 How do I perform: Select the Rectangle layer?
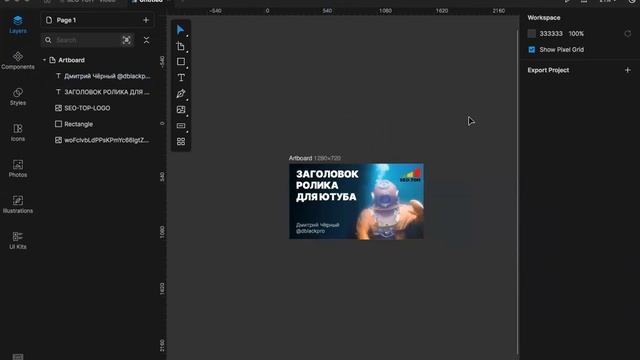[x=78, y=124]
